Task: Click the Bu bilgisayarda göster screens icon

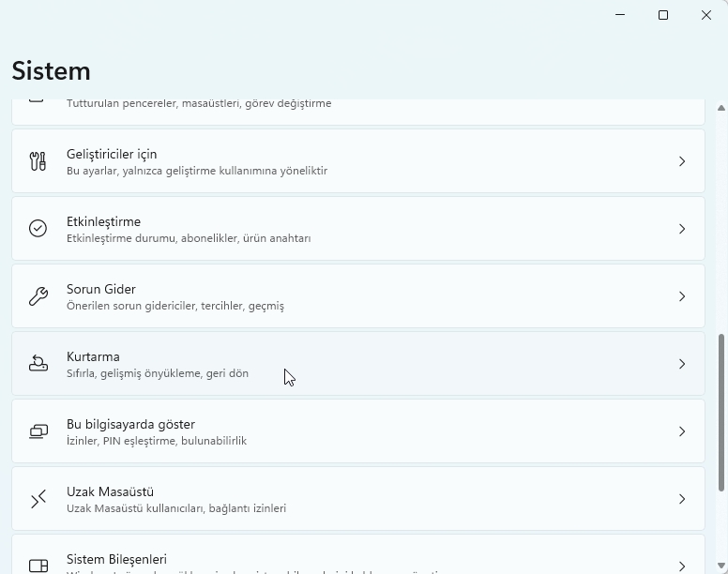Action: [x=38, y=431]
